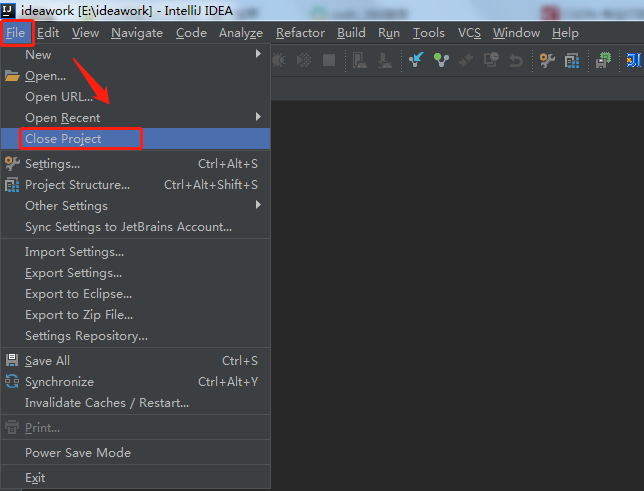644x491 pixels.
Task: Click the VCS Commit green branch icon
Action: click(x=441, y=60)
